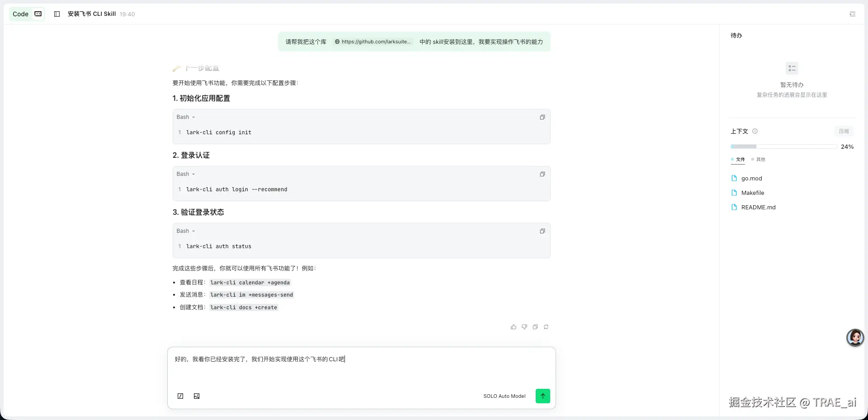Viewport: 868px width, 420px height.
Task: Click the context usage progress bar
Action: click(x=784, y=146)
